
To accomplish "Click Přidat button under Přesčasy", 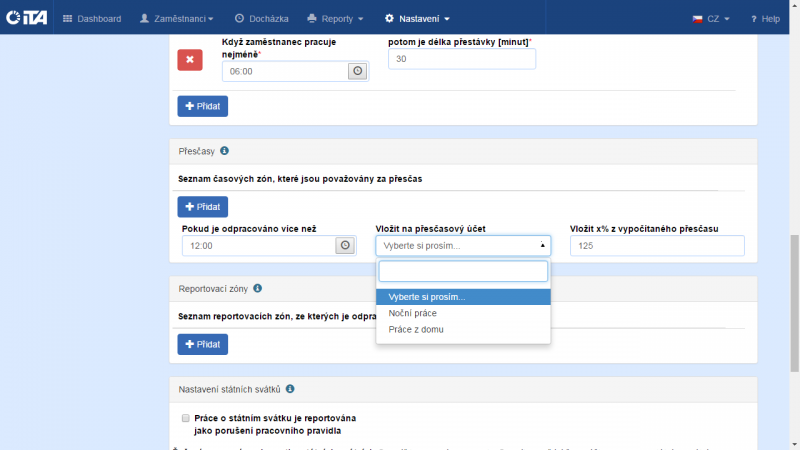I will click(203, 206).
